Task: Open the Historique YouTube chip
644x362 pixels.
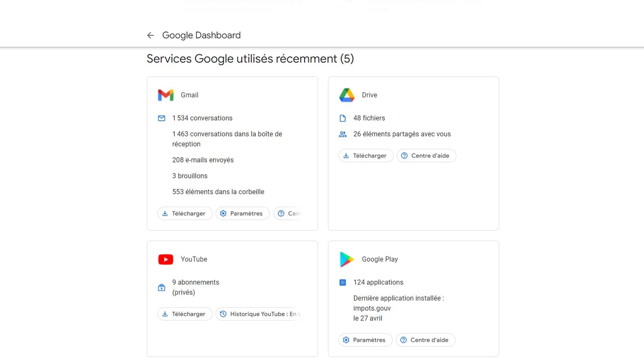Action: 259,314
